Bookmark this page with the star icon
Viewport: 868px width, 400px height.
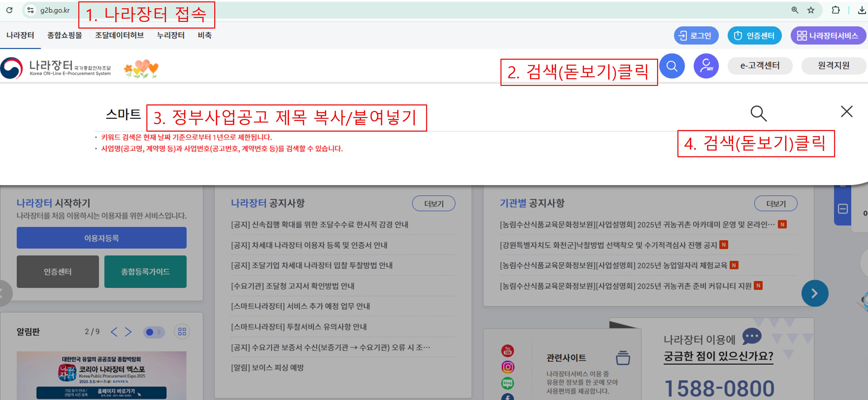pos(811,10)
